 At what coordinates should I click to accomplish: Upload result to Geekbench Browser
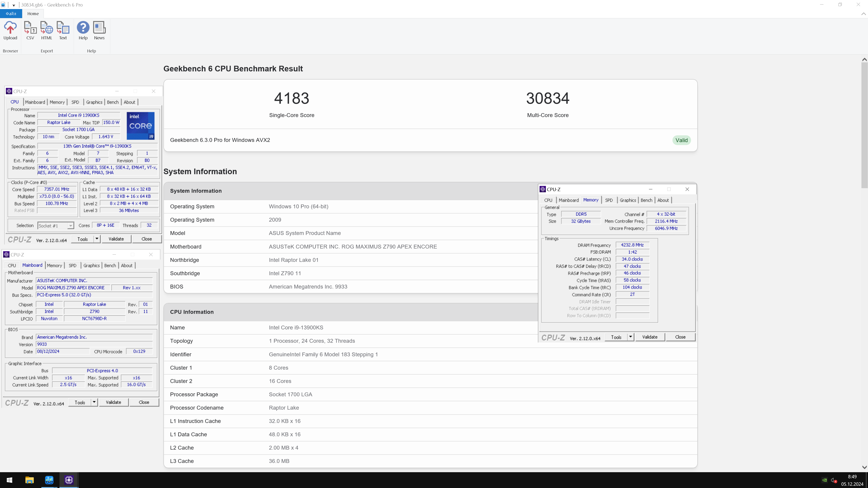(10, 31)
